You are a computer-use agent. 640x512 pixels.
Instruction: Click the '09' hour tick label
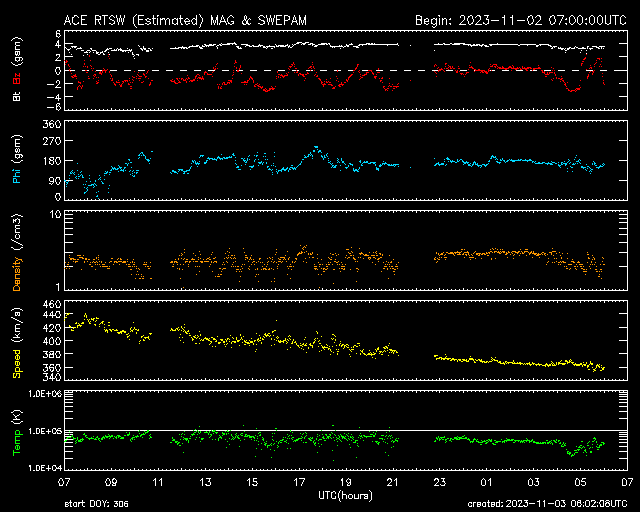pyautogui.click(x=111, y=482)
